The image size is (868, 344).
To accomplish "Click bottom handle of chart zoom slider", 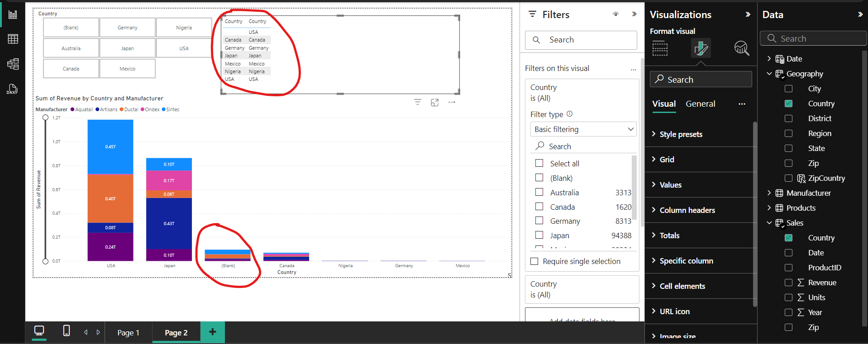I will click(x=45, y=261).
